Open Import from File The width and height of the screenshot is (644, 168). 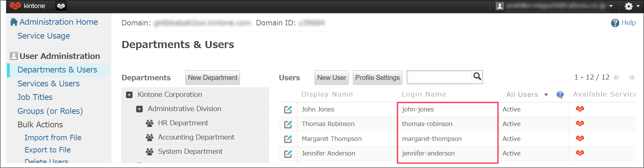[x=53, y=138]
